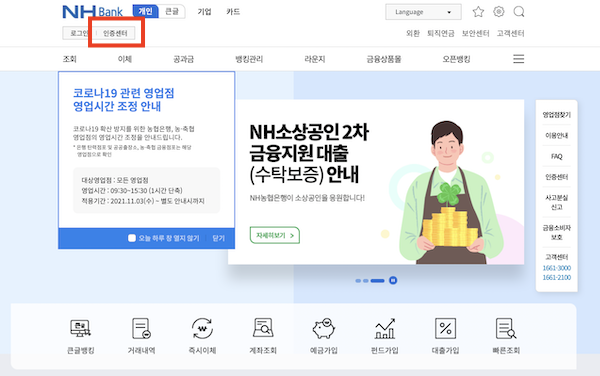Open 이체 menu

(x=125, y=59)
